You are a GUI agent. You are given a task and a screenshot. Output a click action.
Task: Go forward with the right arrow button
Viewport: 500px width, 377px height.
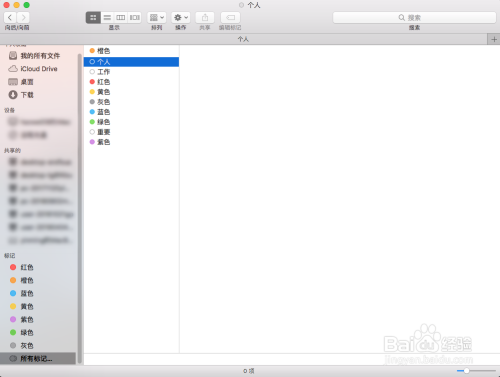click(23, 17)
